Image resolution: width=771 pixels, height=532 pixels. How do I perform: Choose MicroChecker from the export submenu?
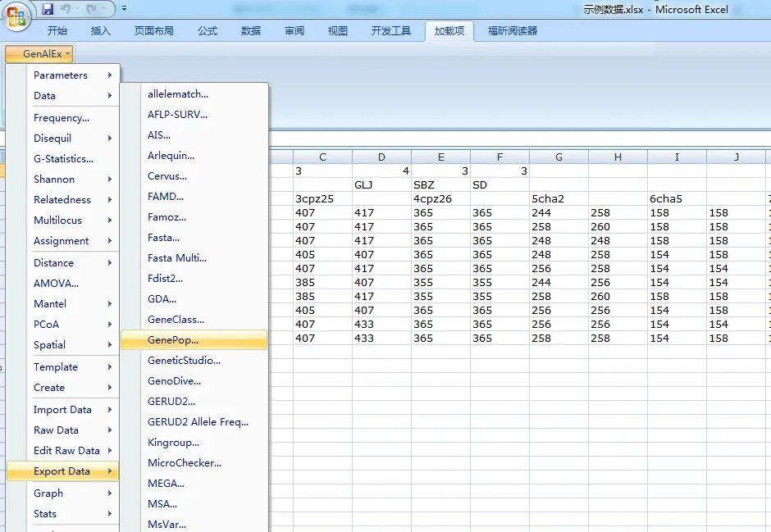(184, 462)
